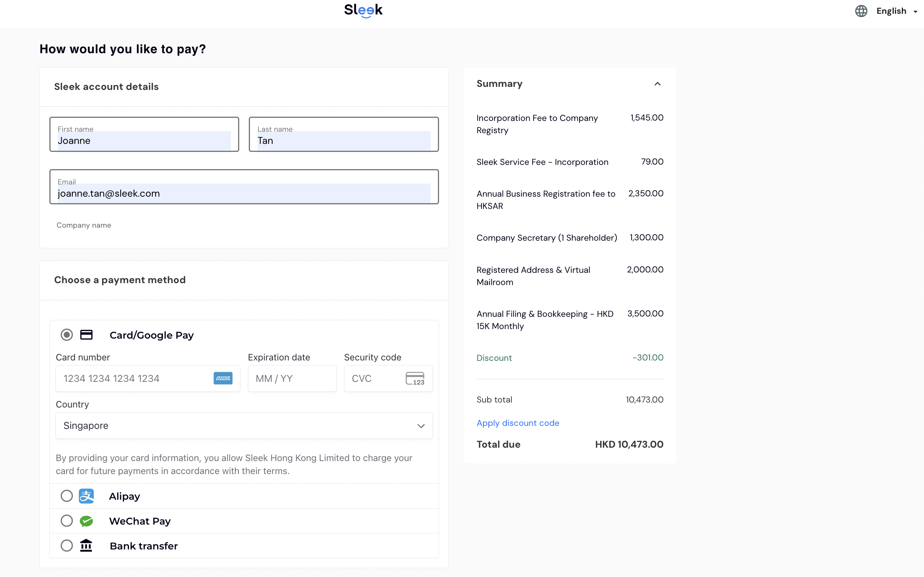
Task: Click the Apply discount code link
Action: click(518, 423)
